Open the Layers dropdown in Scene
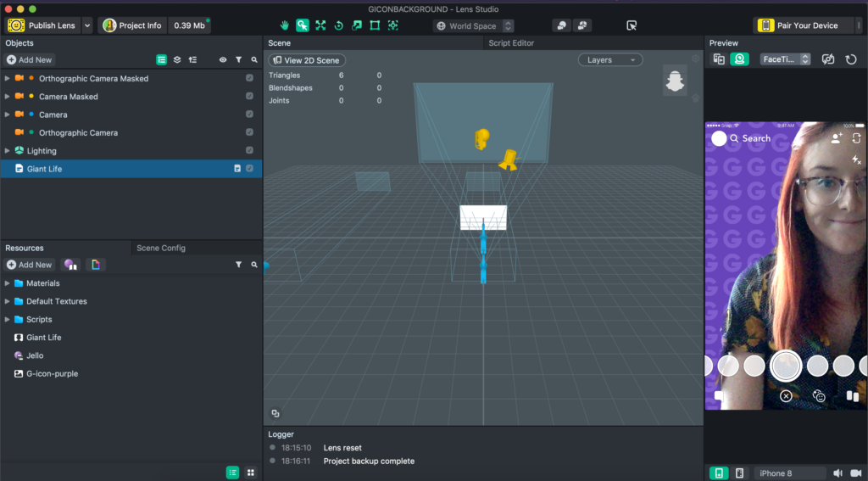This screenshot has height=481, width=868. tap(610, 60)
